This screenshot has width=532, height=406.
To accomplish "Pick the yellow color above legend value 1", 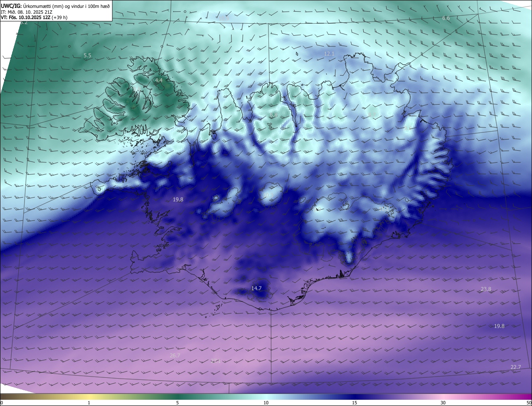I will 89,396.
